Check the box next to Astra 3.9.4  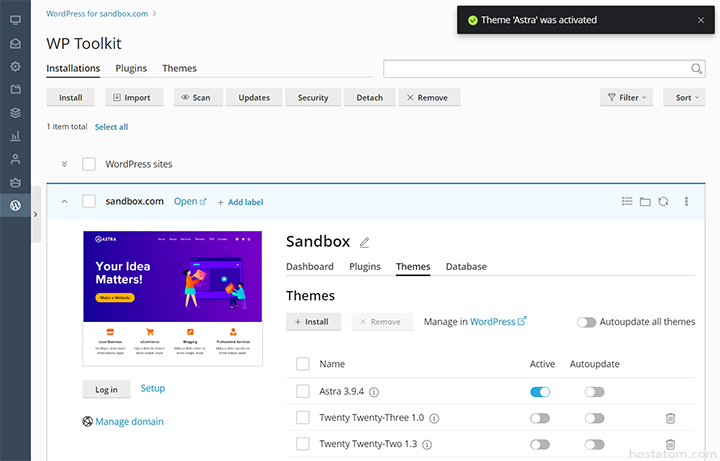coord(303,392)
